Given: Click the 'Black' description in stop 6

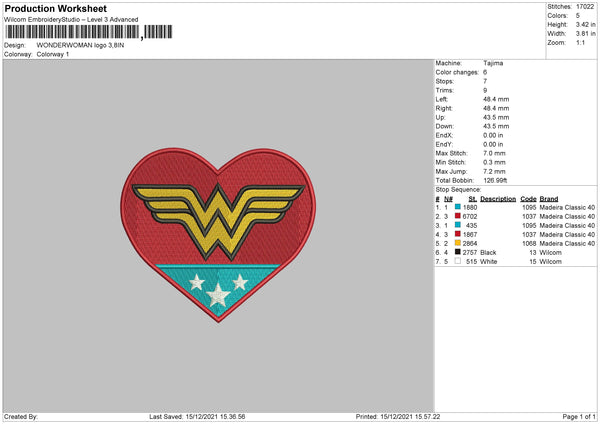Looking at the screenshot, I should pyautogui.click(x=488, y=253).
